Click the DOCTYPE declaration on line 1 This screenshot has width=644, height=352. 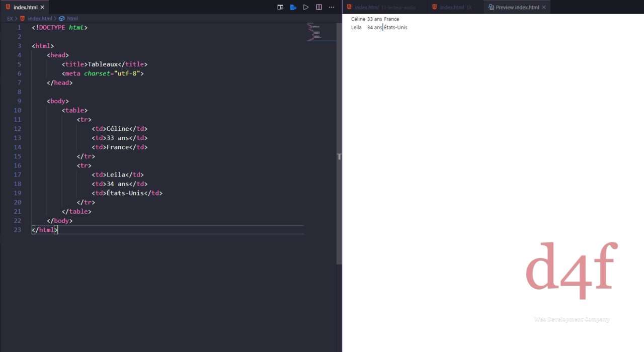click(x=60, y=28)
